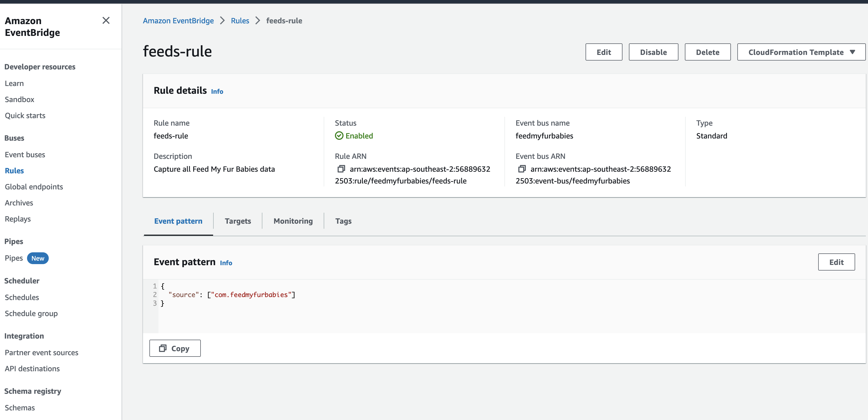Click the Enabled status checkmark icon

point(339,136)
